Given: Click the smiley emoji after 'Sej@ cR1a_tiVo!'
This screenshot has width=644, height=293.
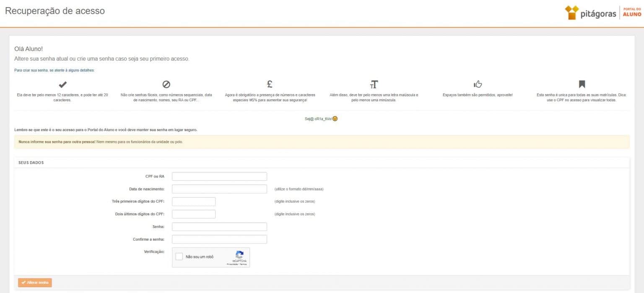Looking at the screenshot, I should coord(336,119).
